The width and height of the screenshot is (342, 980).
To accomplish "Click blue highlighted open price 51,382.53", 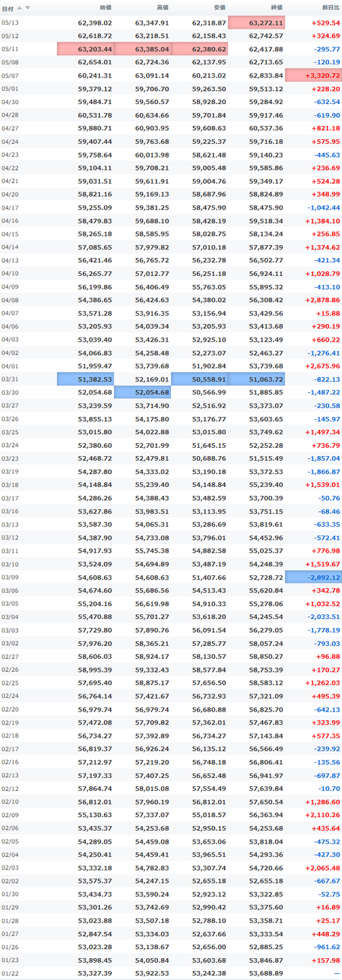I will click(85, 379).
